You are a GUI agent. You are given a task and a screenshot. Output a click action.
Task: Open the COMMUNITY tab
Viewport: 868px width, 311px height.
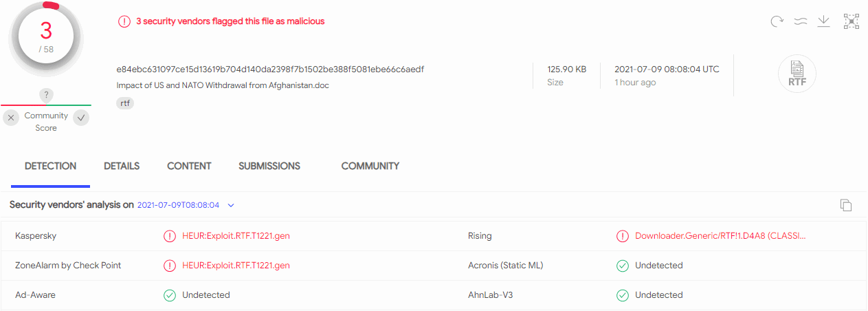370,166
